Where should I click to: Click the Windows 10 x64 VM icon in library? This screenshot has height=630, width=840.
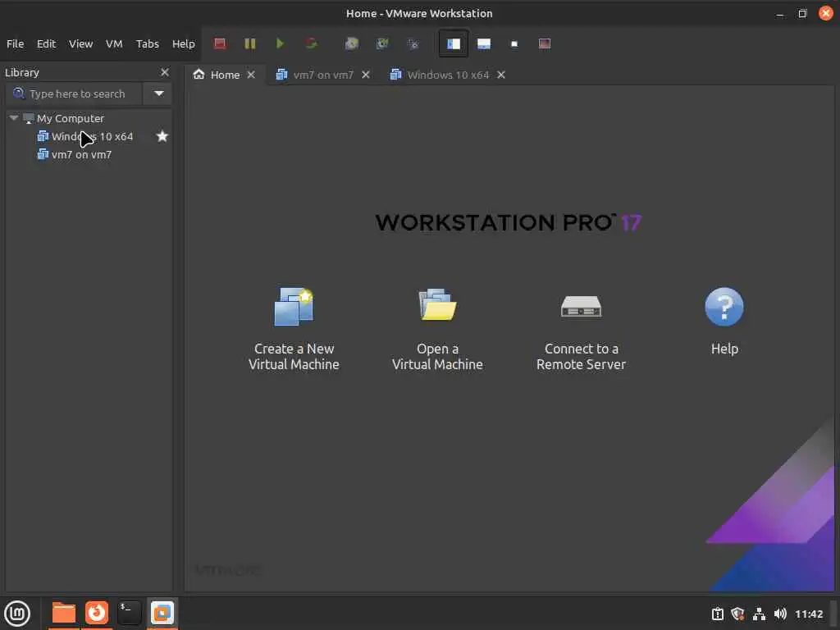(43, 136)
